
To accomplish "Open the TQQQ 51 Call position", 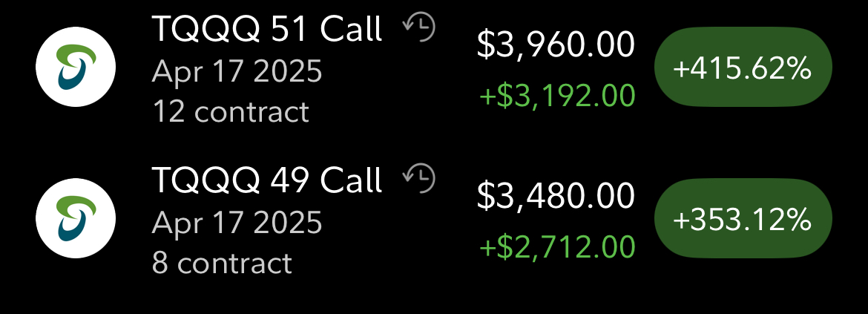I will [267, 29].
